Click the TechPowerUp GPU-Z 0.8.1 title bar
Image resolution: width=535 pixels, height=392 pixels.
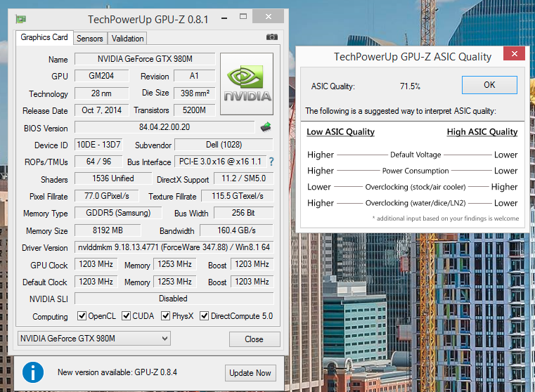(148, 20)
